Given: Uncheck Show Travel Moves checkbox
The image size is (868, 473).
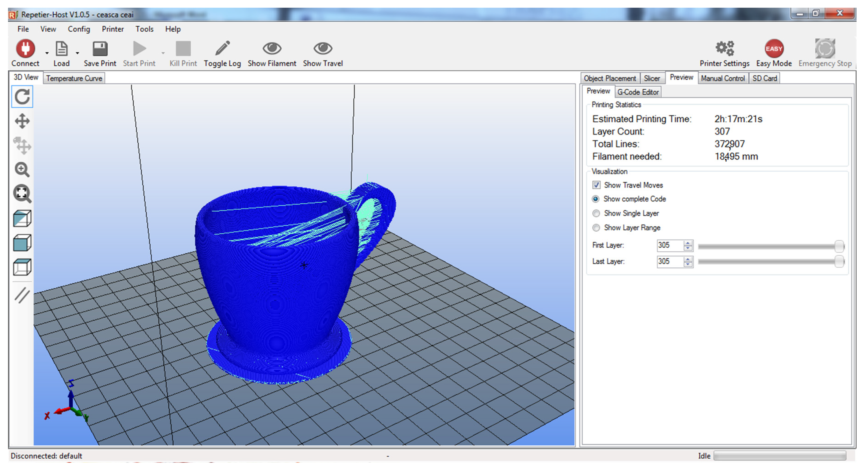Looking at the screenshot, I should click(x=596, y=185).
